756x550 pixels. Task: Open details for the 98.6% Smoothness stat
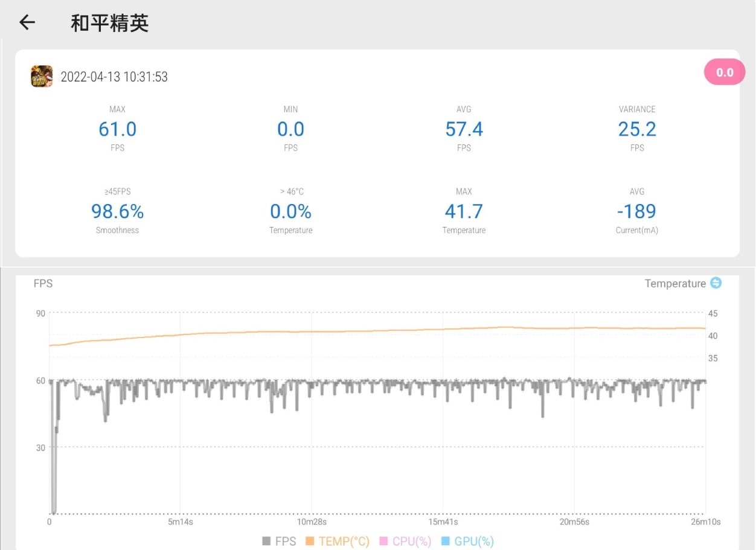[117, 211]
